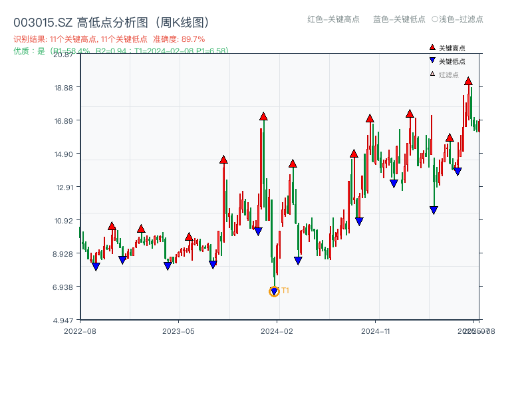Click the white 过滤点 triangle legend icon

pyautogui.click(x=432, y=73)
